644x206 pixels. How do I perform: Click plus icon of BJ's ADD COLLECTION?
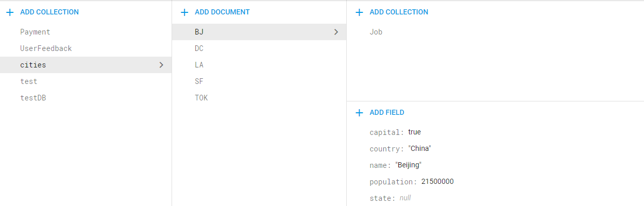[359, 12]
